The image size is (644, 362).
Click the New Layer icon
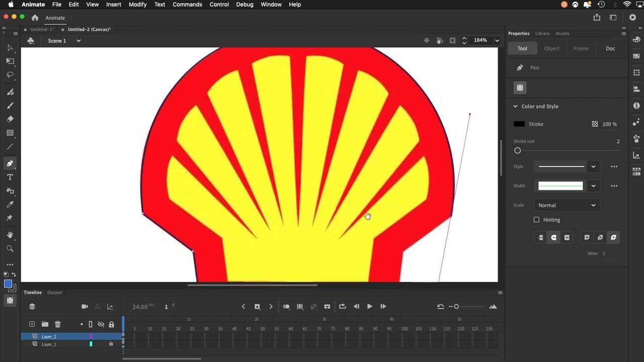(32, 324)
